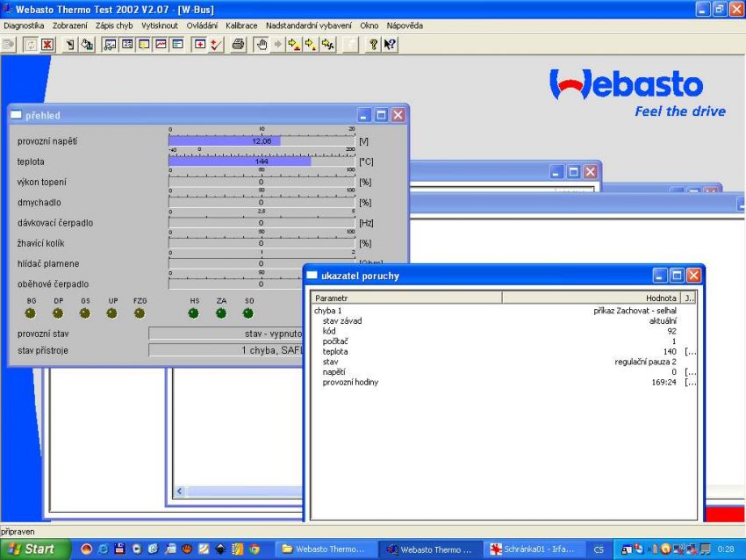Switch to the Webasto Thermo folder taskbar button
This screenshot has height=560, width=746.
pyautogui.click(x=326, y=549)
